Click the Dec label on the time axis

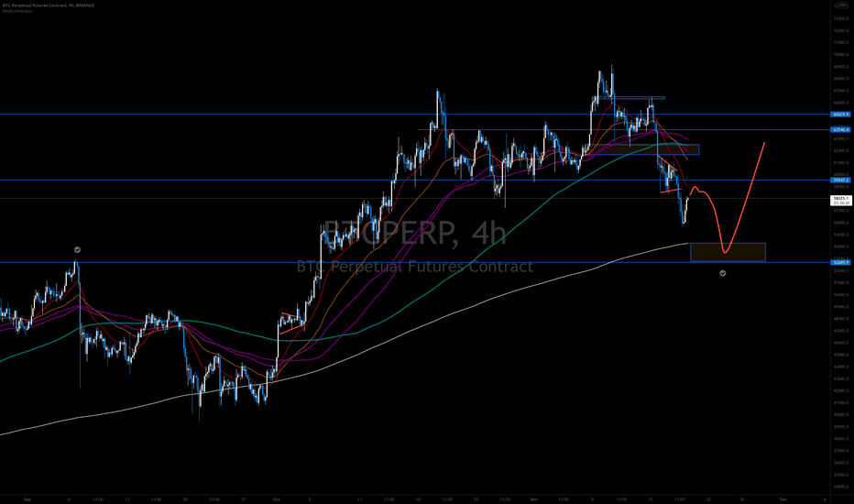pyautogui.click(x=783, y=499)
